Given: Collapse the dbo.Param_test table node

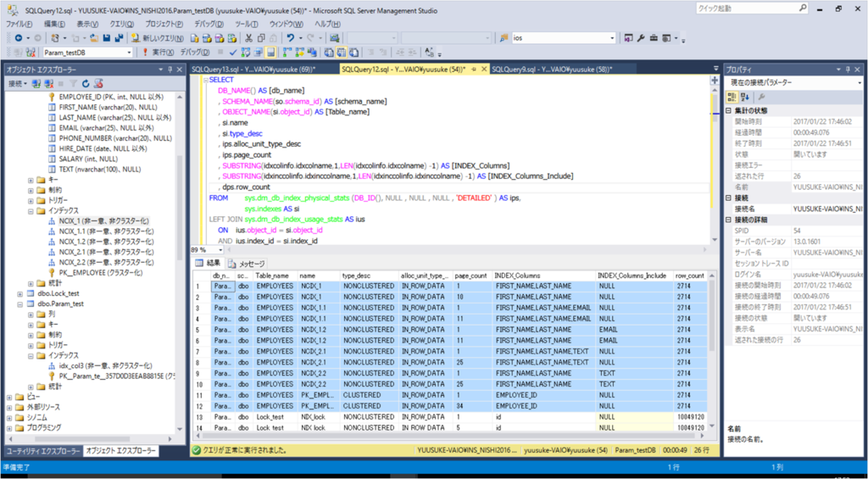Looking at the screenshot, I should [x=20, y=304].
